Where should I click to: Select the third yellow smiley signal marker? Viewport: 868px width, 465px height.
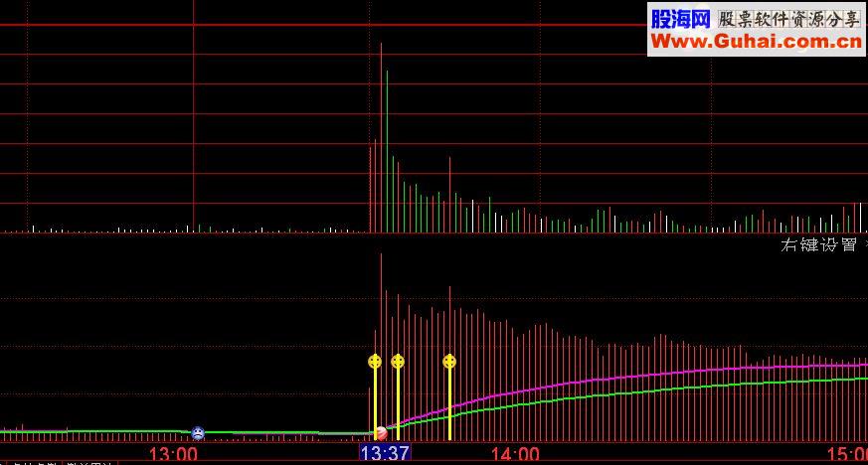[449, 362]
